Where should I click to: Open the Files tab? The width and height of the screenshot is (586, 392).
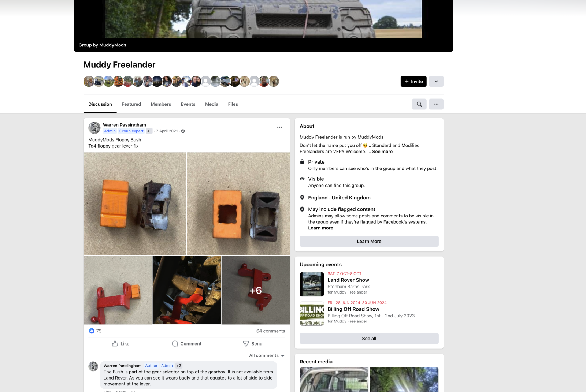pos(233,104)
